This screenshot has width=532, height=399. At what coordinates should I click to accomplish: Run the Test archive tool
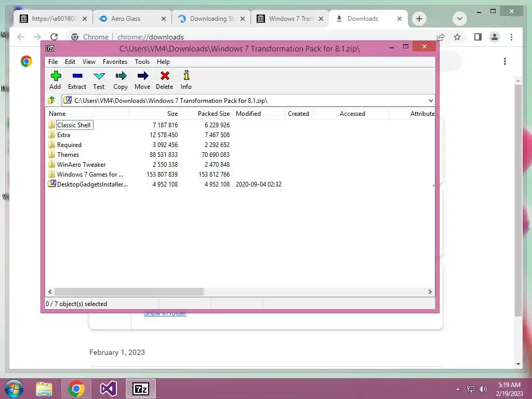(99, 76)
